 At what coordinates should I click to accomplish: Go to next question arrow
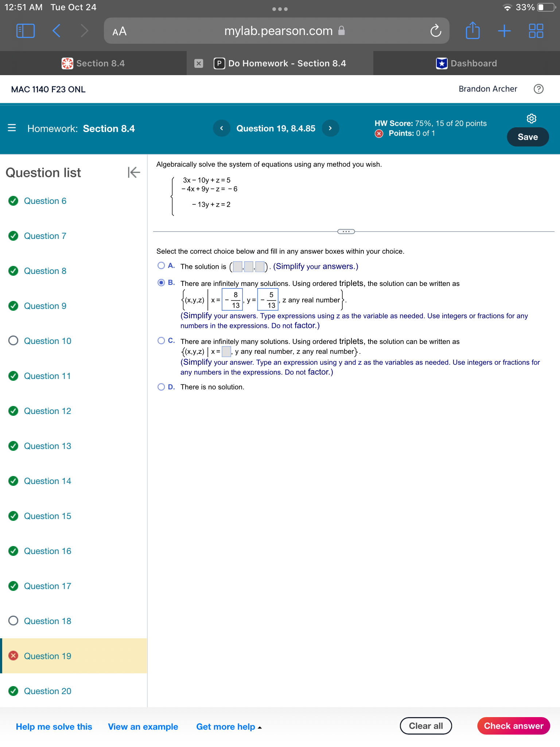click(x=330, y=128)
